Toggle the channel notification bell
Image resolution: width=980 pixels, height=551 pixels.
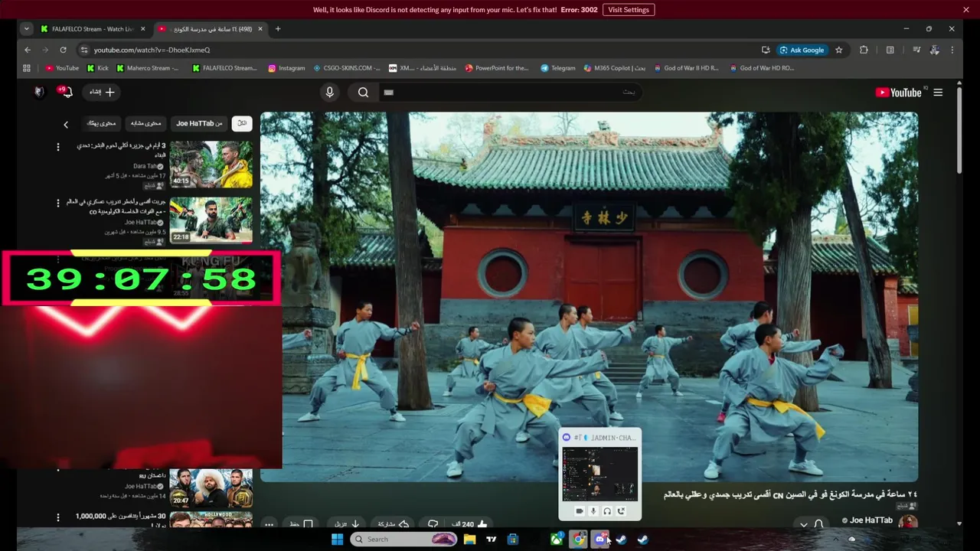pyautogui.click(x=818, y=524)
